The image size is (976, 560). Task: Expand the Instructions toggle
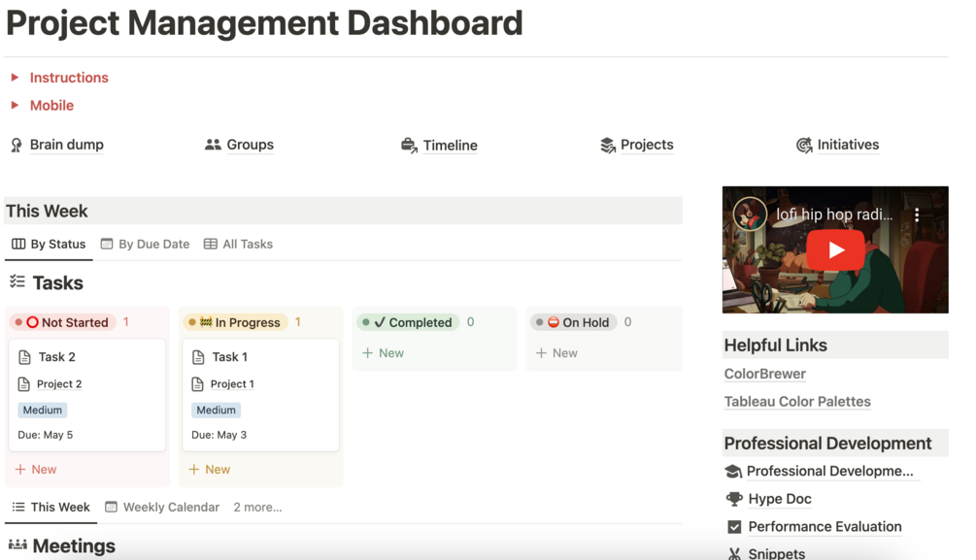(x=15, y=78)
